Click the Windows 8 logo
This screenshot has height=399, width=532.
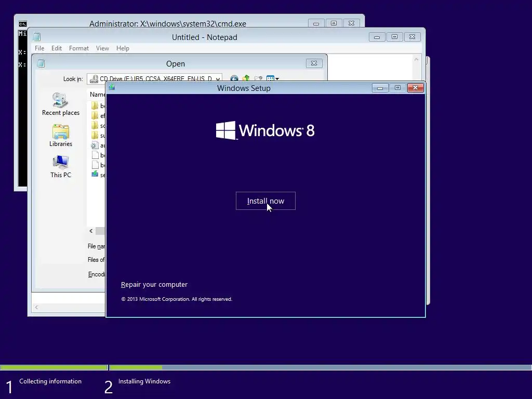265,130
